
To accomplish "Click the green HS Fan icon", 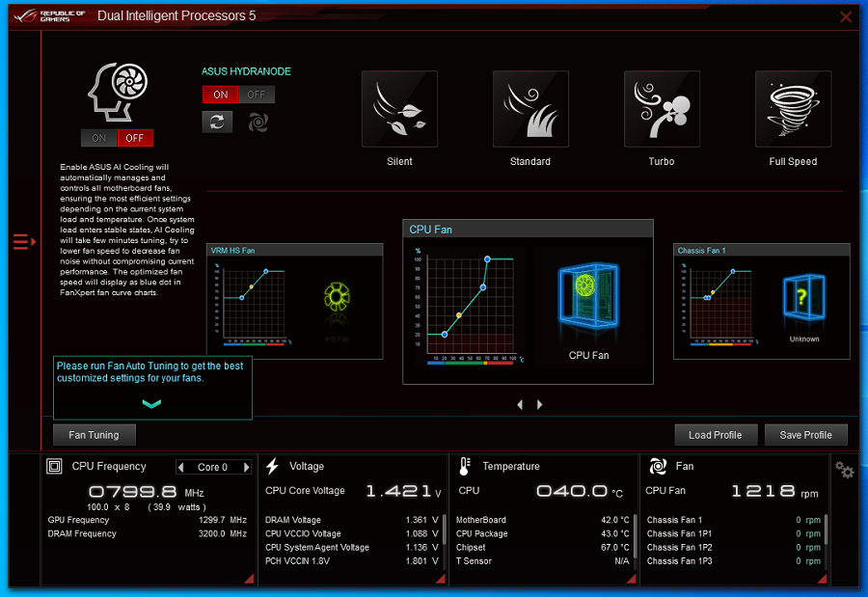I will 337,296.
